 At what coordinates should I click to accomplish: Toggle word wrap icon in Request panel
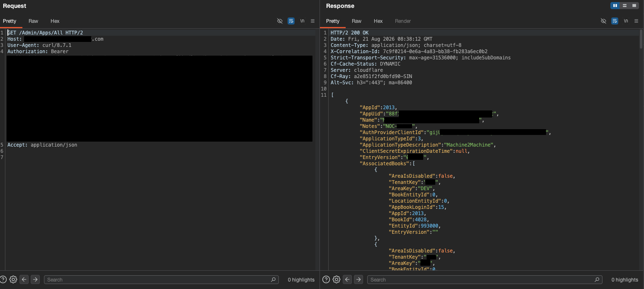pyautogui.click(x=291, y=21)
